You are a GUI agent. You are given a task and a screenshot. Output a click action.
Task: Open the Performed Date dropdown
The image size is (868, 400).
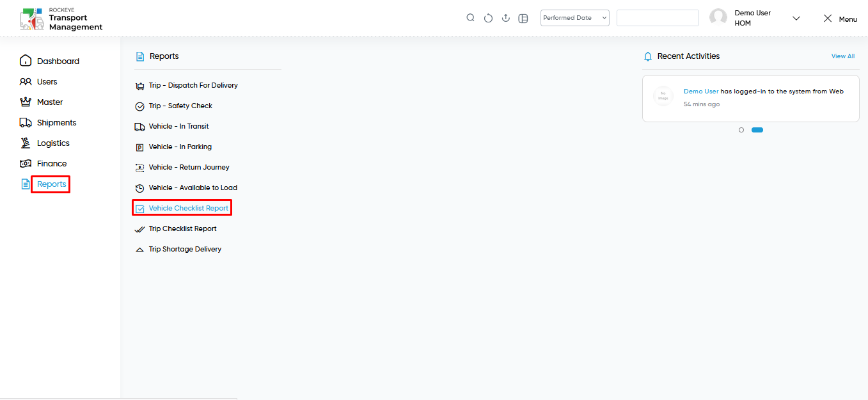[575, 18]
